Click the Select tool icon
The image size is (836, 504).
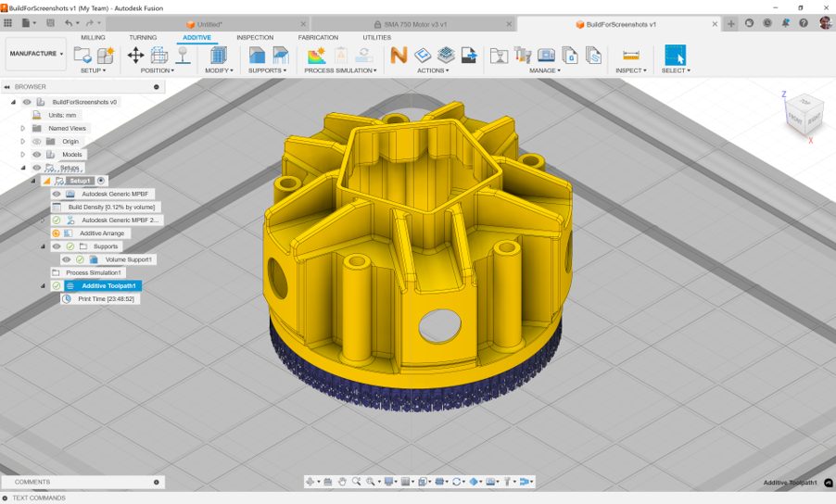[675, 56]
